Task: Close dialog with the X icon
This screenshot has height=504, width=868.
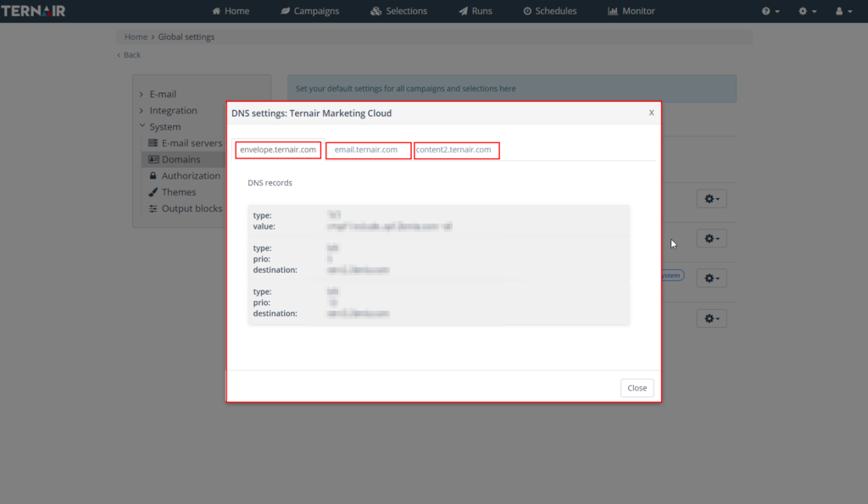Action: 652,113
